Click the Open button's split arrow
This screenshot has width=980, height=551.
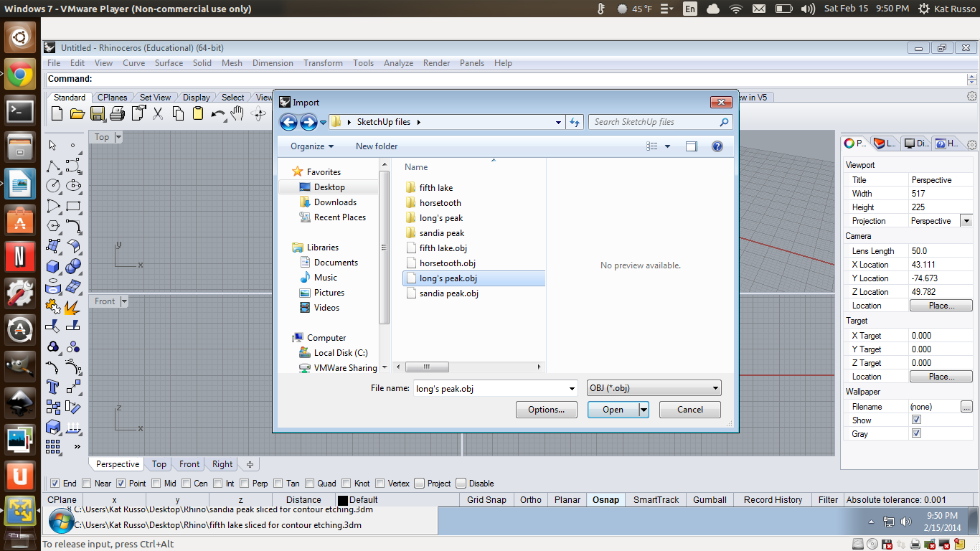point(644,410)
